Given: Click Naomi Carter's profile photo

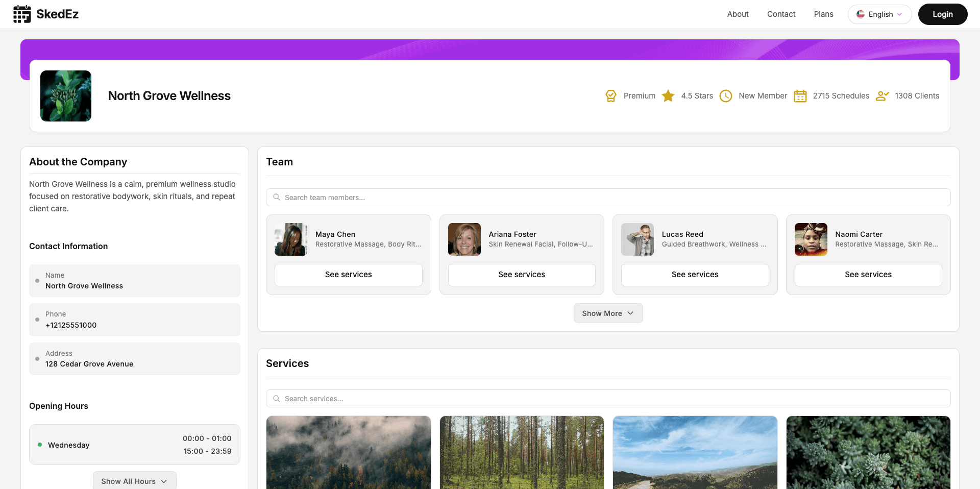Looking at the screenshot, I should click(811, 239).
